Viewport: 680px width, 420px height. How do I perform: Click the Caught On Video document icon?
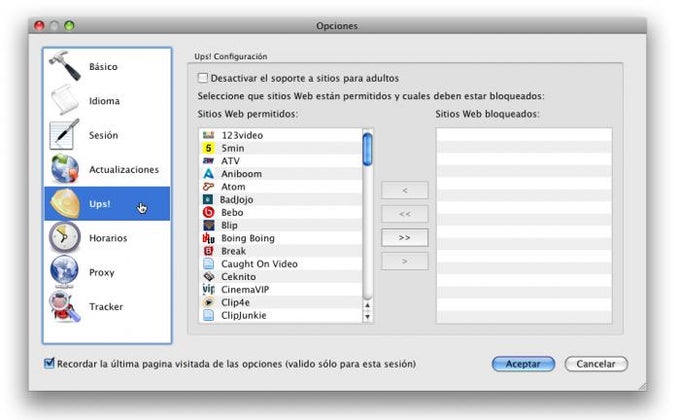209,263
